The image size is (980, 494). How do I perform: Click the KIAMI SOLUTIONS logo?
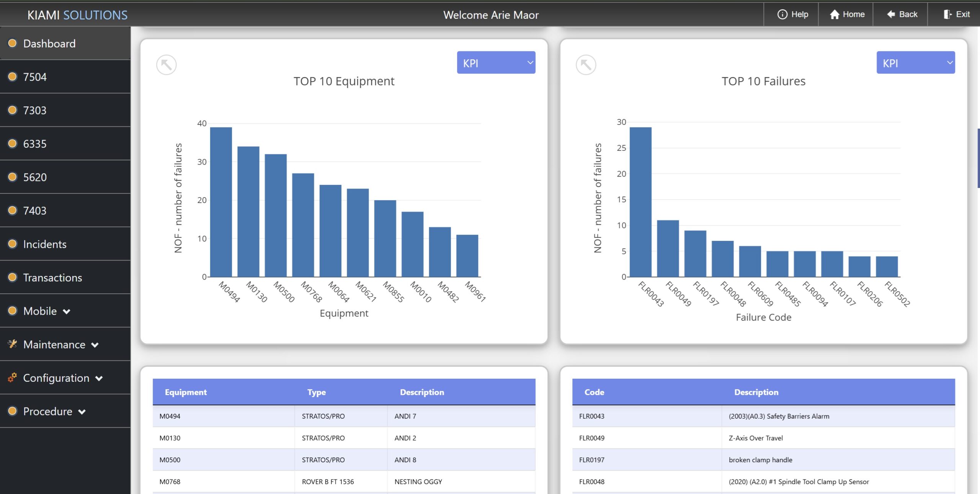pyautogui.click(x=77, y=15)
